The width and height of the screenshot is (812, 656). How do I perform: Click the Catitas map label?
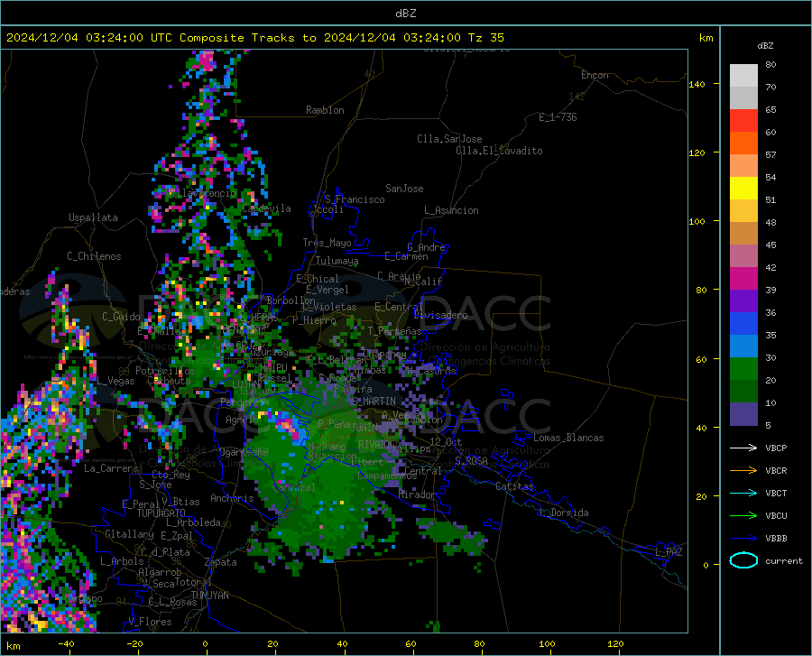(x=515, y=486)
